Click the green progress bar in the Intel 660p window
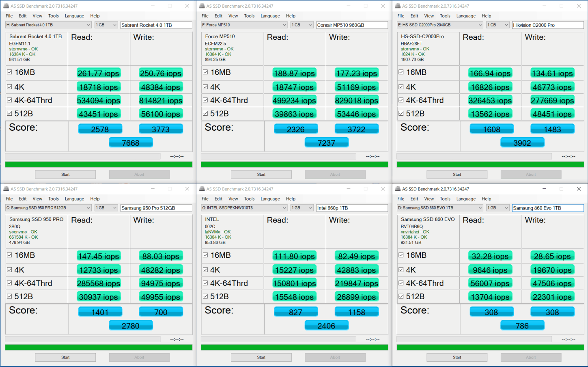Screen dimensions: 588x367 [295, 348]
